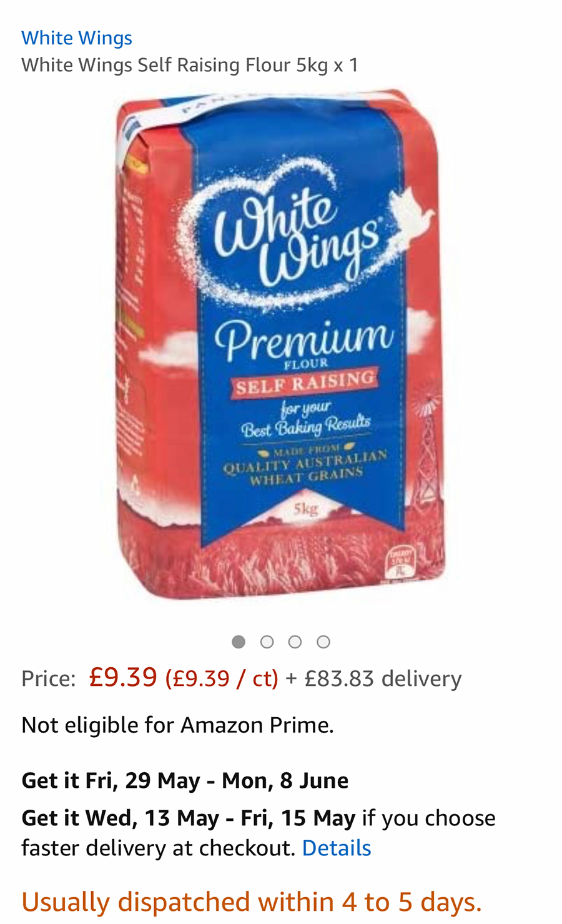Click the £9.39 / ct unit price

[x=222, y=678]
